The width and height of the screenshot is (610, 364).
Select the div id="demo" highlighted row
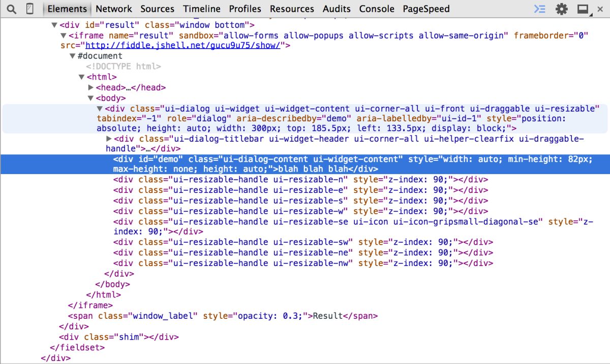[x=305, y=164]
